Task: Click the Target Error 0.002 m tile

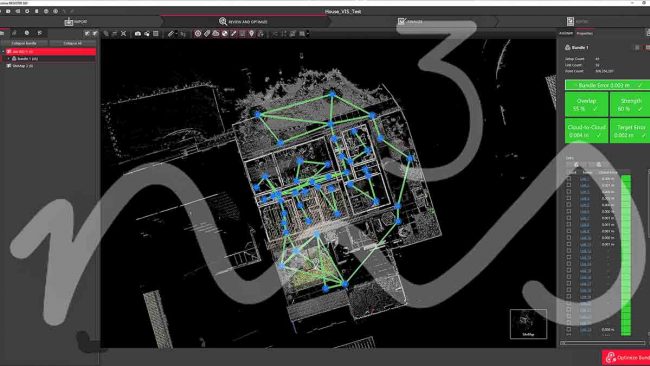Action: click(x=630, y=131)
